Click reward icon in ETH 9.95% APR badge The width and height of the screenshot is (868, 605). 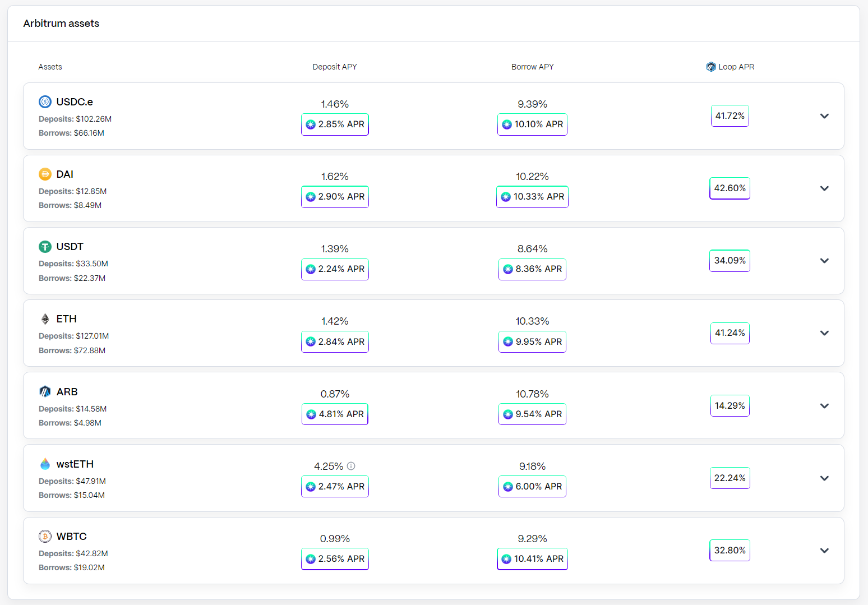tap(508, 341)
